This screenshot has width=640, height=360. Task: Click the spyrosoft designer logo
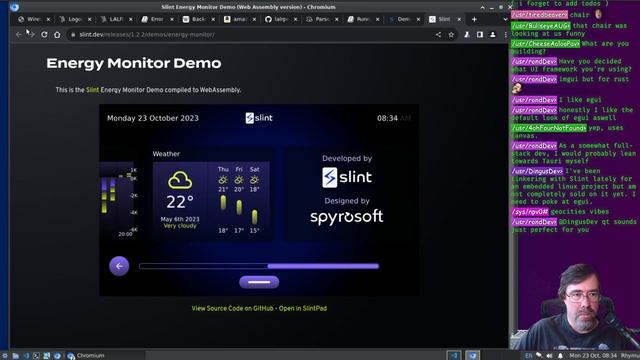(x=347, y=217)
